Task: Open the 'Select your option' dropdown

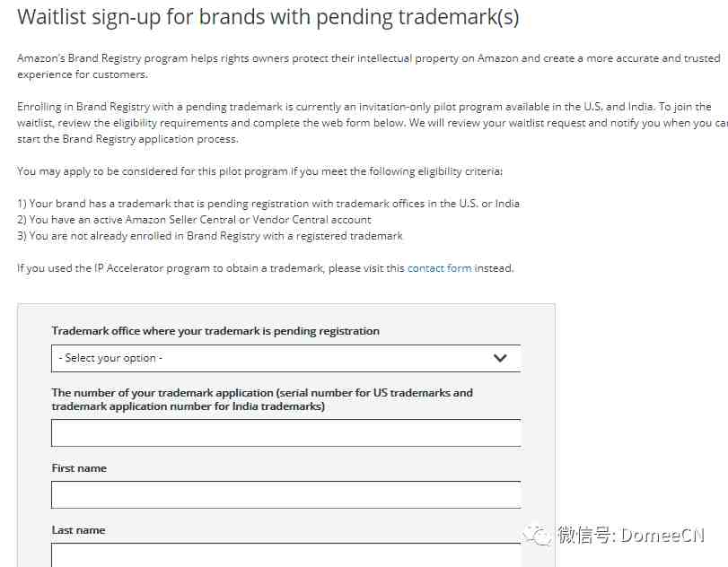Action: click(x=286, y=358)
